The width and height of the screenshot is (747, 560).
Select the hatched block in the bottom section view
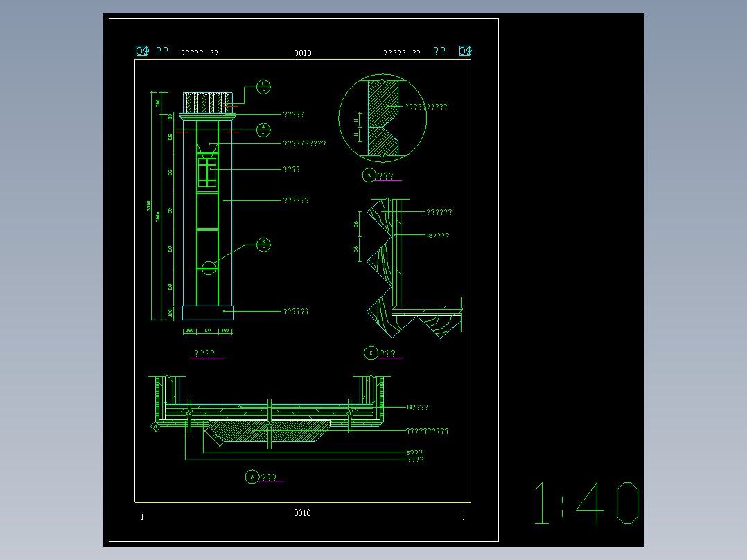(270, 431)
